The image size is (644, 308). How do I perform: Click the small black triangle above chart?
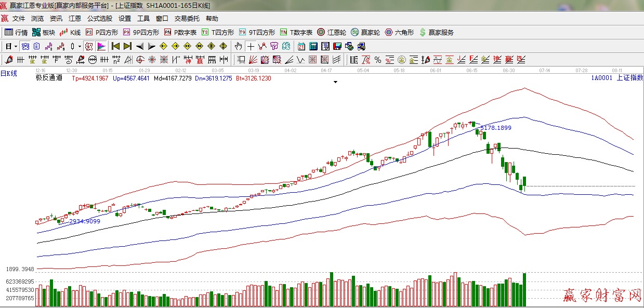point(335,82)
